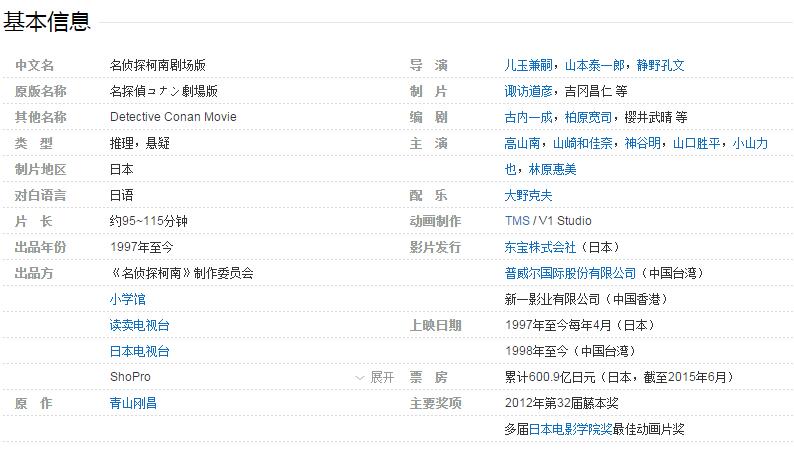Click the text Detective Conan Movie
This screenshot has height=462, width=794.
click(173, 117)
